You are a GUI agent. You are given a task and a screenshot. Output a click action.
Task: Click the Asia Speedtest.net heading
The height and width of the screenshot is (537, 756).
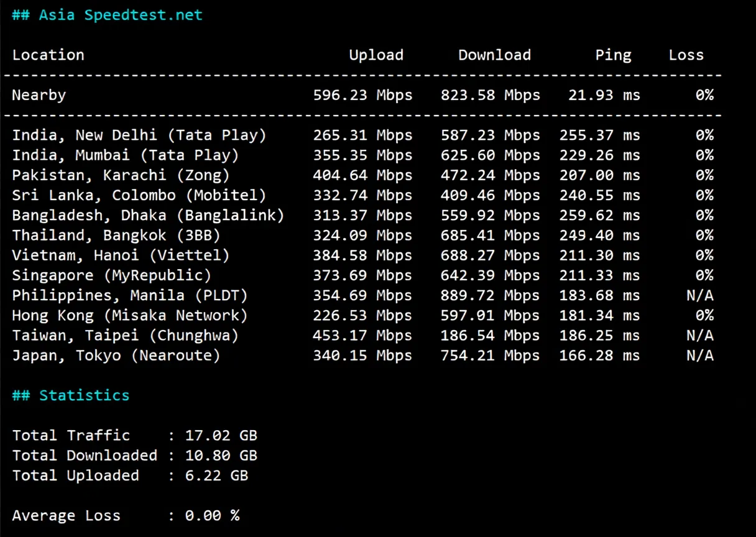pos(106,14)
